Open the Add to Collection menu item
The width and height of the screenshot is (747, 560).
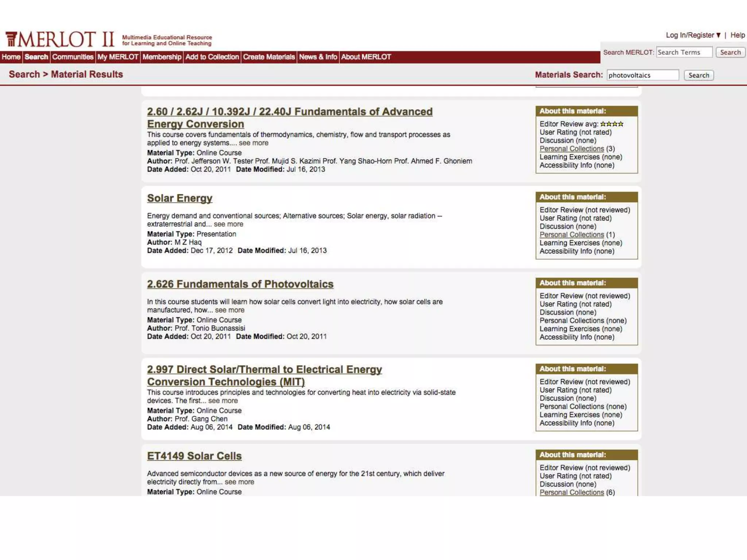pyautogui.click(x=212, y=57)
